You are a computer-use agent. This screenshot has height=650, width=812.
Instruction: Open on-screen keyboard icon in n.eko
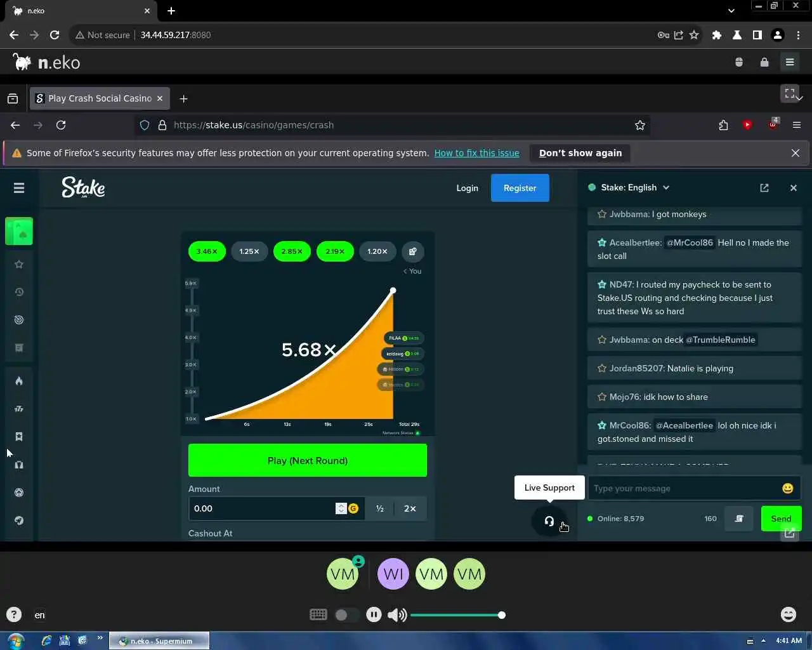[x=318, y=614]
